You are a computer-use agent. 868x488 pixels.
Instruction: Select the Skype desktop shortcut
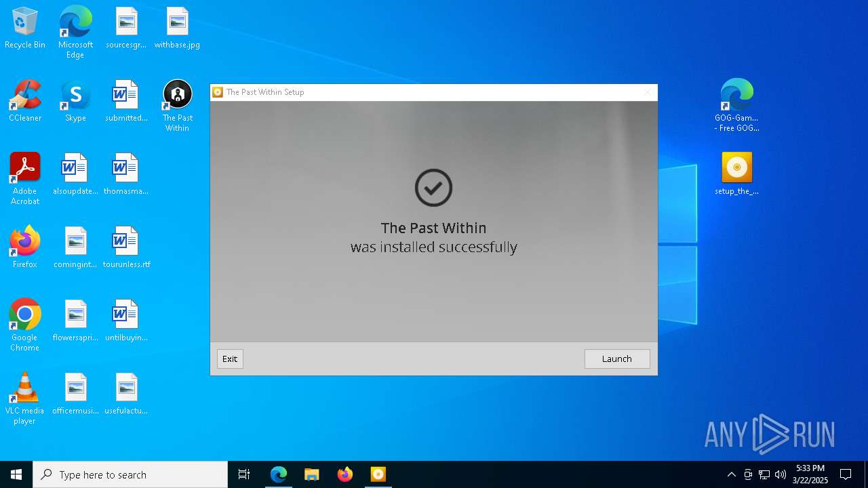[75, 101]
